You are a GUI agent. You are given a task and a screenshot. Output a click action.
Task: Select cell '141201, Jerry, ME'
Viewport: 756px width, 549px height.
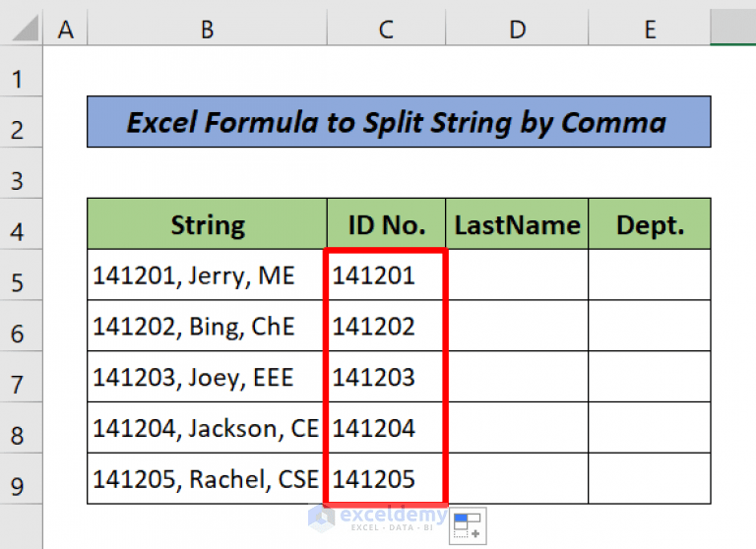208,274
